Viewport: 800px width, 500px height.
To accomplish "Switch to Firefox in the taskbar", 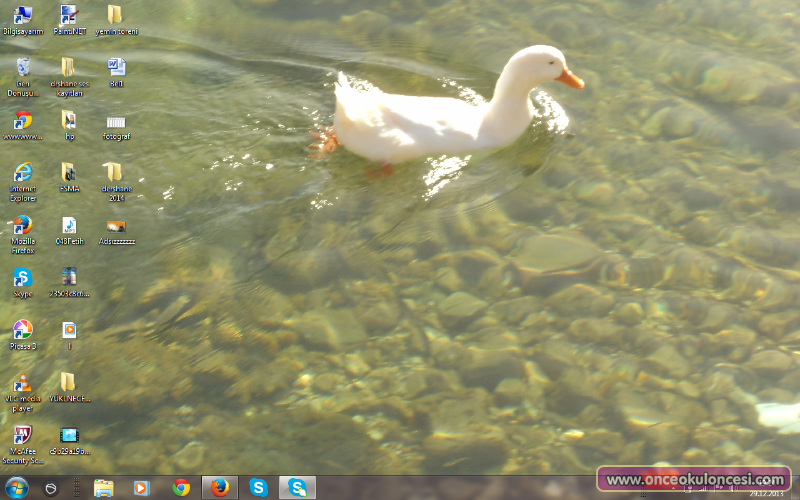I will click(220, 488).
